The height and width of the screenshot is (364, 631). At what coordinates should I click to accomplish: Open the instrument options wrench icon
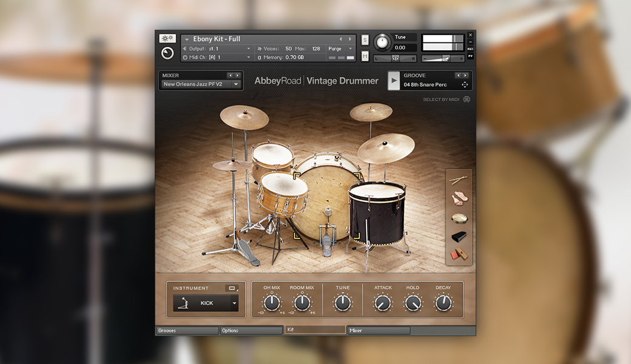(x=167, y=39)
